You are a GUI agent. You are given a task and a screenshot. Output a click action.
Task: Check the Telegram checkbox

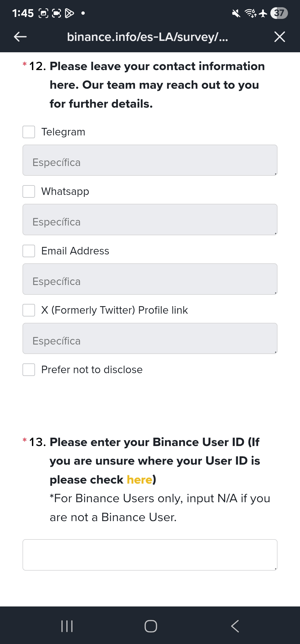point(29,132)
